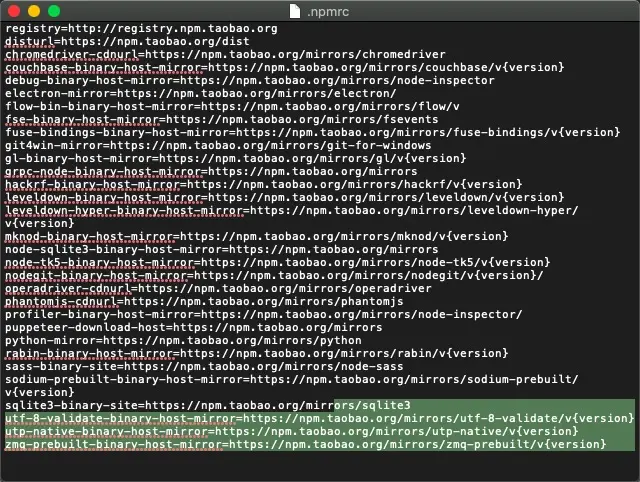The height and width of the screenshot is (482, 640).
Task: Click the node-sqlite3-binary-host-mirror line
Action: [x=222, y=249]
